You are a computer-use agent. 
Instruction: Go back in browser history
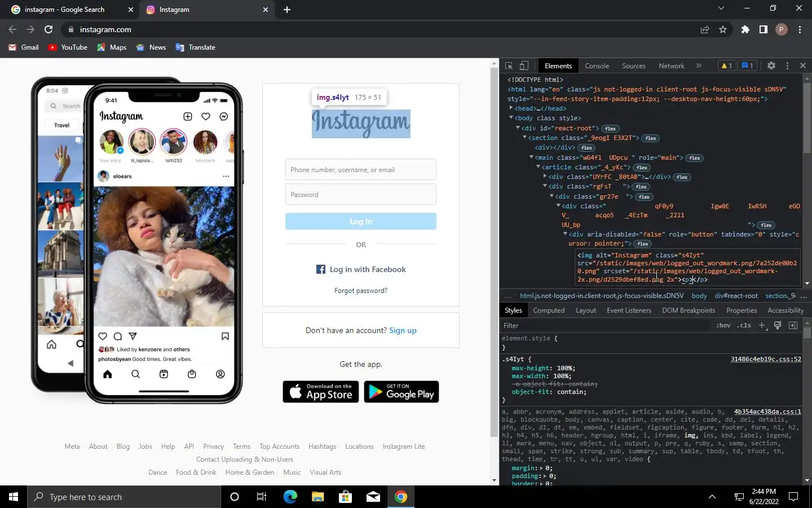point(12,29)
